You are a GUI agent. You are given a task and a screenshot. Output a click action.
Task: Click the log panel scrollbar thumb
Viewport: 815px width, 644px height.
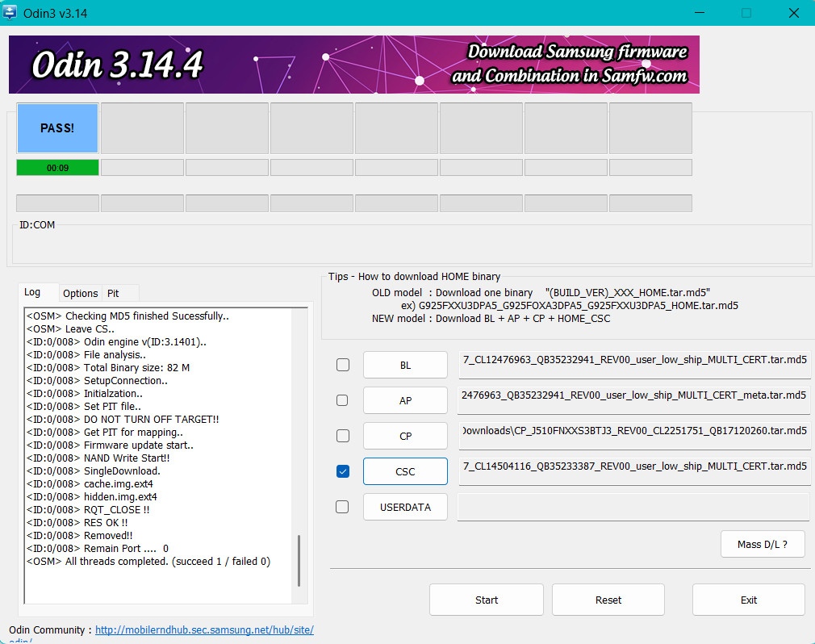(x=299, y=561)
